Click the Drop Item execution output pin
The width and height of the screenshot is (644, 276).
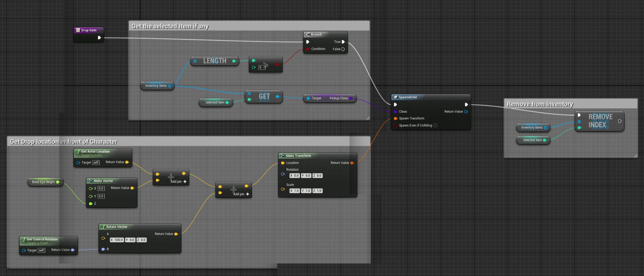pos(99,38)
